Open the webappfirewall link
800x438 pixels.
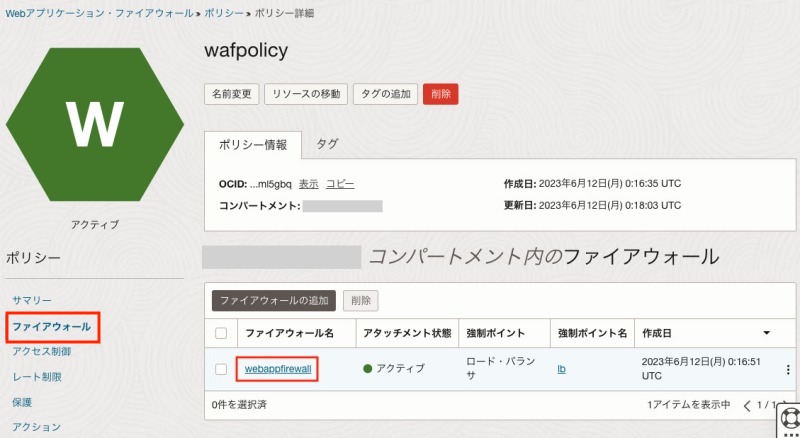click(278, 369)
